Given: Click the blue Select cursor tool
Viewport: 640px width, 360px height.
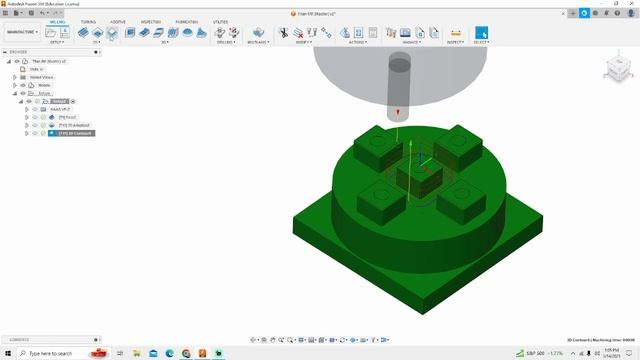Looking at the screenshot, I should tap(481, 32).
